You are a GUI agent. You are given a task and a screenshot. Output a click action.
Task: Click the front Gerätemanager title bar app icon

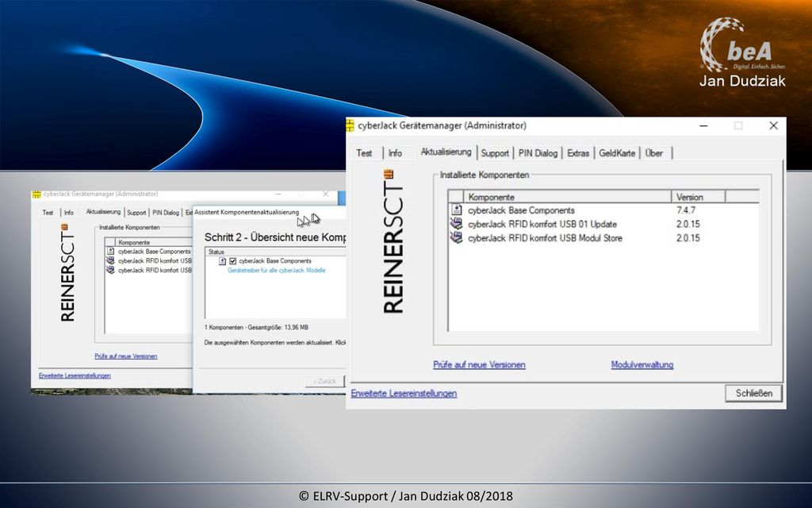coord(350,125)
